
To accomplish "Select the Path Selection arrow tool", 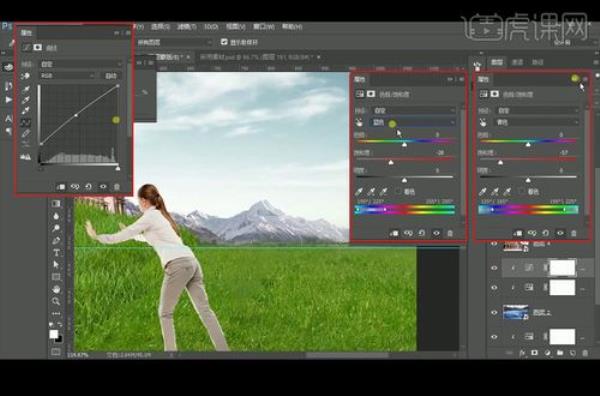I will pos(56,264).
